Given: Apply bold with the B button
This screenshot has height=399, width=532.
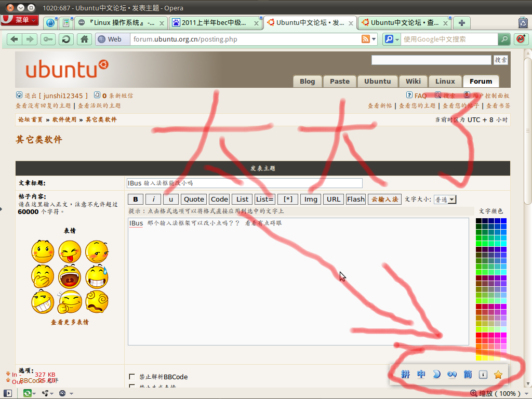Looking at the screenshot, I should click(136, 199).
